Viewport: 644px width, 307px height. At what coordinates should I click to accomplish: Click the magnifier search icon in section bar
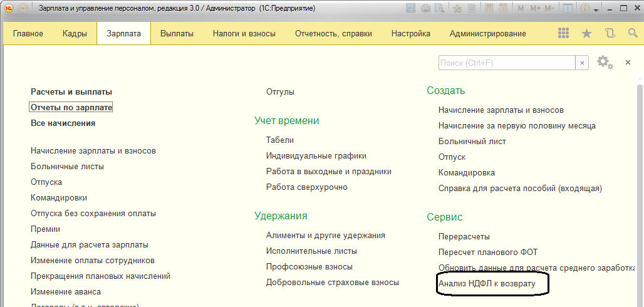[x=632, y=33]
